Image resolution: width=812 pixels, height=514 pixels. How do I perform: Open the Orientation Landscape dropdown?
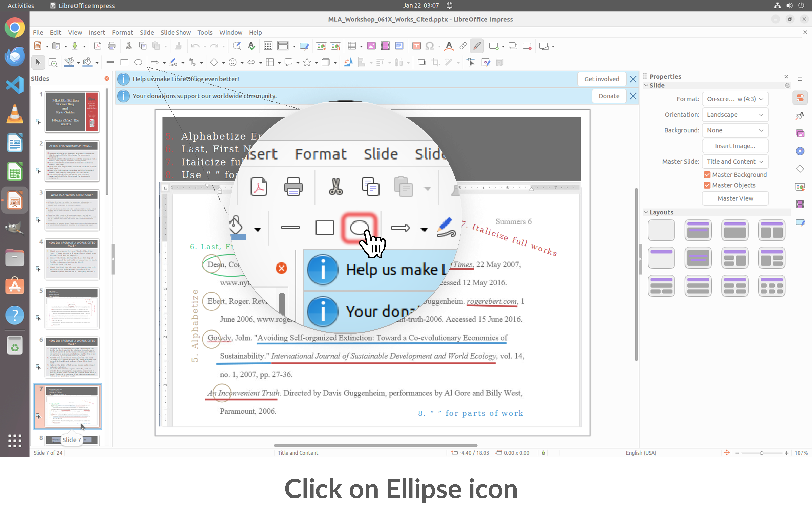(x=735, y=115)
